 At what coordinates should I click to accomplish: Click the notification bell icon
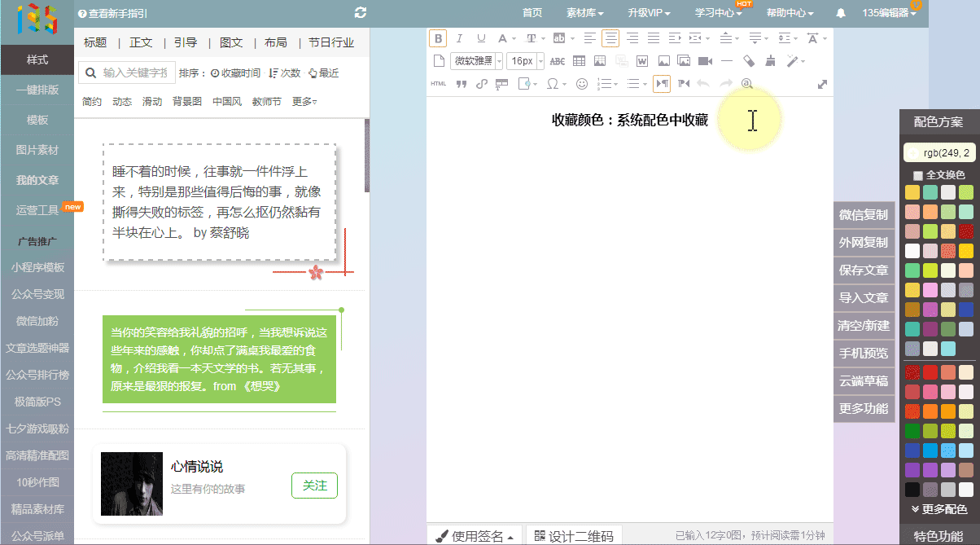(x=841, y=13)
